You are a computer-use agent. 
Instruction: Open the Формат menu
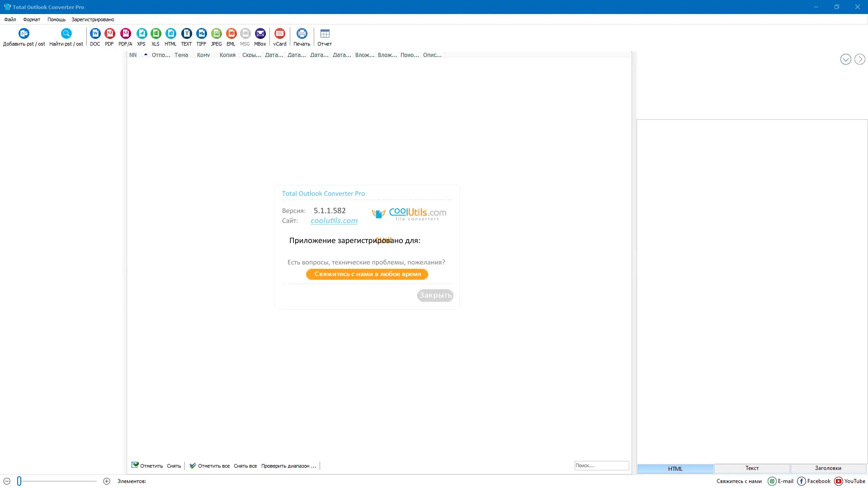point(32,19)
